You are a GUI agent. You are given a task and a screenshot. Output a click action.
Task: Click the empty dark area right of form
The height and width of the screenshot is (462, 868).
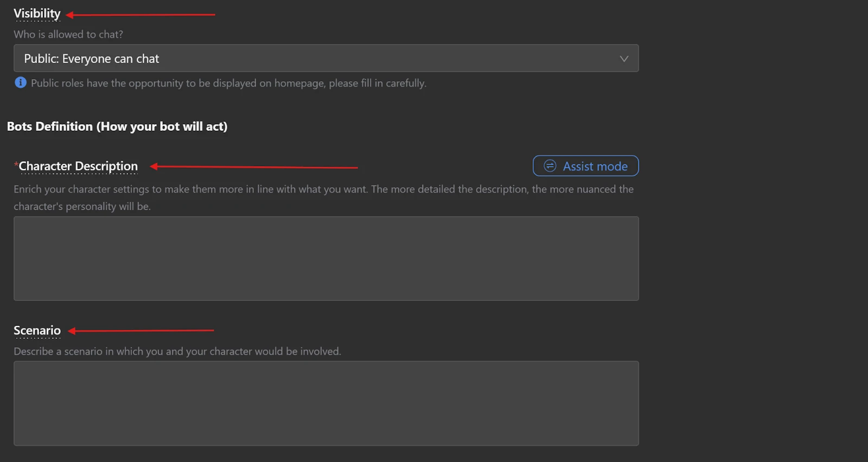point(754,244)
